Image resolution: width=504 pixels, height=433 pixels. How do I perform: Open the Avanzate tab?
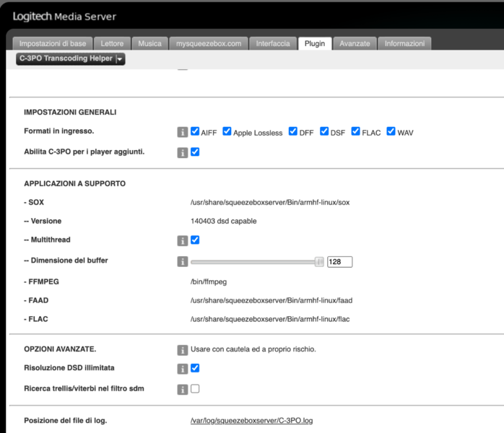pos(355,43)
